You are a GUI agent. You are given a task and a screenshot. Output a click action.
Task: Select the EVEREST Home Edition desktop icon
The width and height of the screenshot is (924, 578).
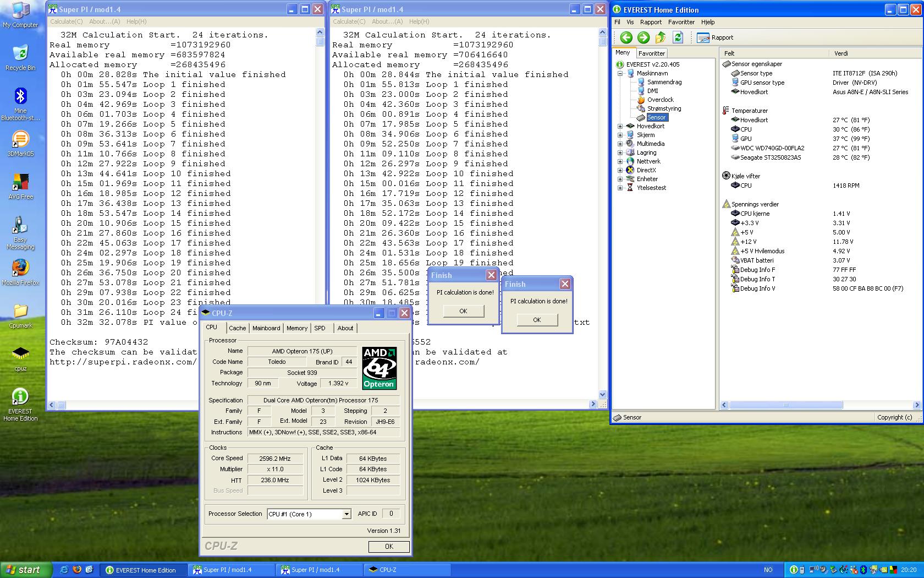pyautogui.click(x=20, y=405)
